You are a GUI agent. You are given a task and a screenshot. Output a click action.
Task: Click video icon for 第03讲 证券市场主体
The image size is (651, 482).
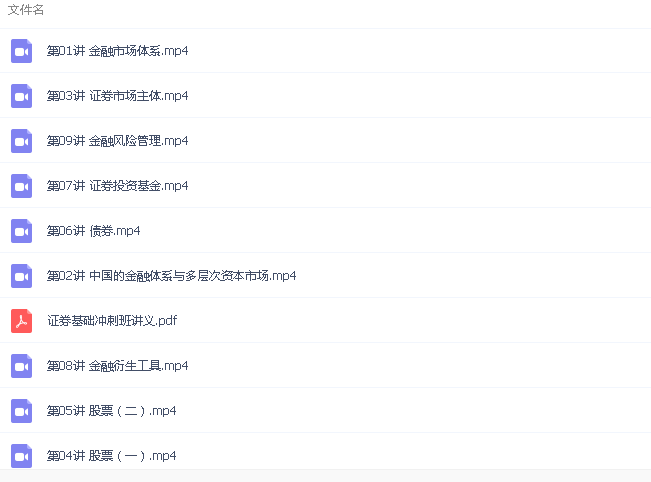22,96
